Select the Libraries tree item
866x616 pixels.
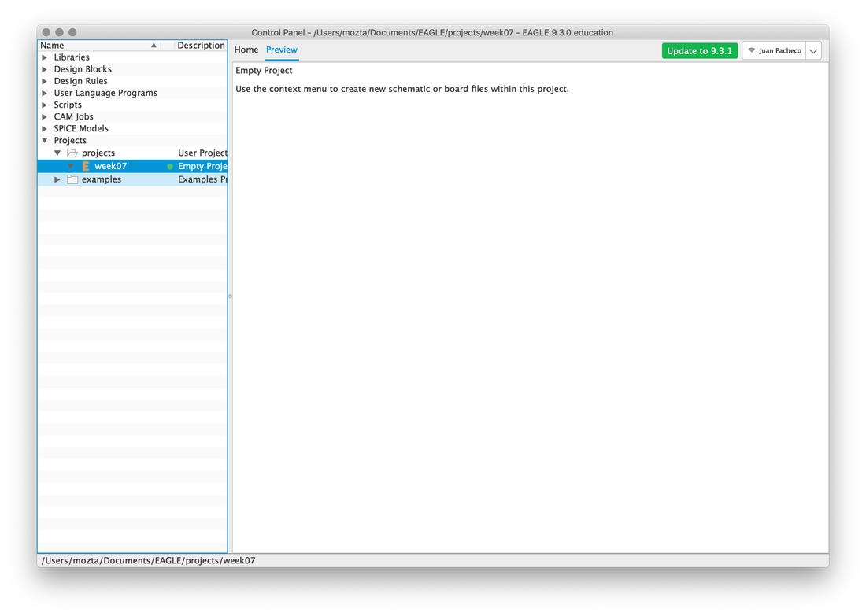click(72, 57)
